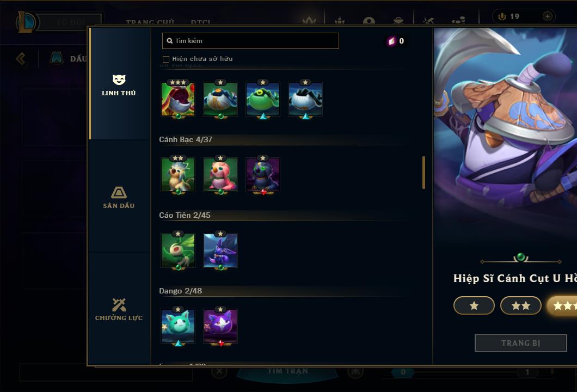The width and height of the screenshot is (577, 392).
Task: Open the Chưởng Lực tab
Action: (119, 309)
